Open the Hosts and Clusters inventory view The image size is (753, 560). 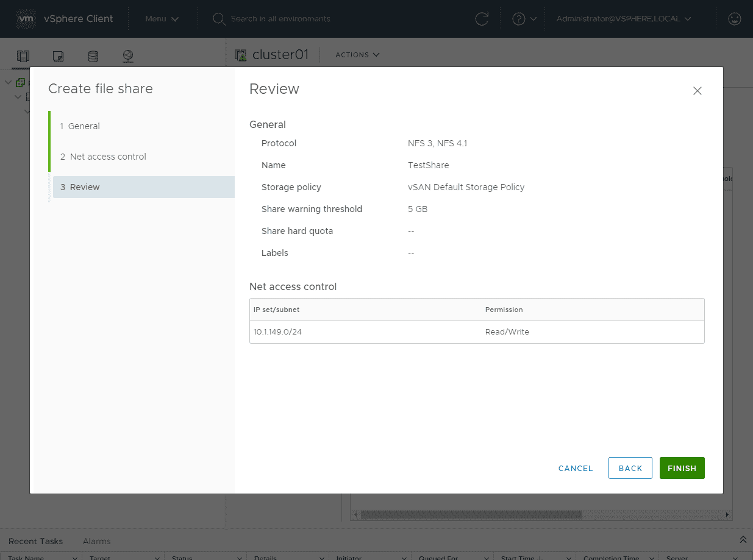point(23,55)
